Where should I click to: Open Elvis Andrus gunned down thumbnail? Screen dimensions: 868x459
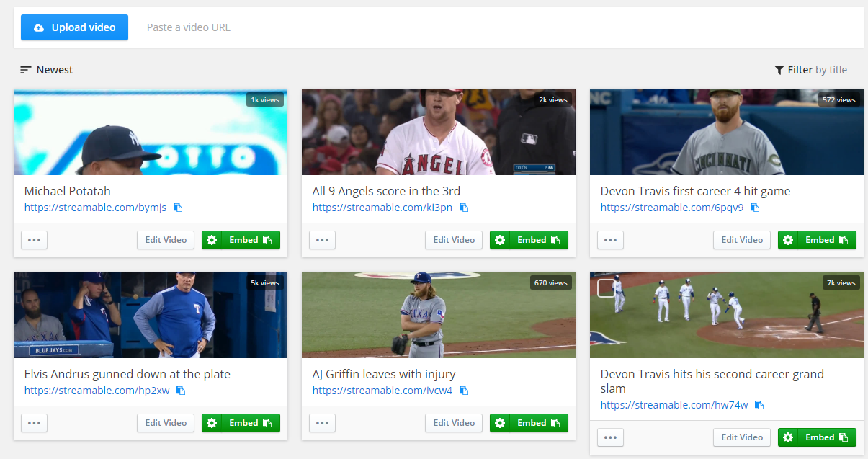tap(151, 315)
